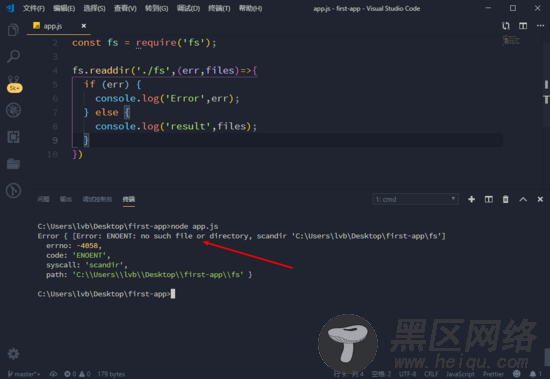550x379 pixels.
Task: Open the 查看(V) menu
Action: click(125, 8)
